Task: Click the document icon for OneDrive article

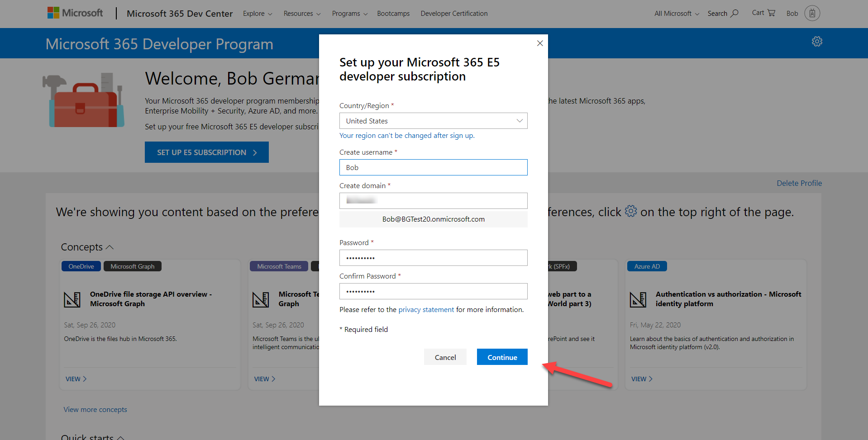Action: click(72, 299)
